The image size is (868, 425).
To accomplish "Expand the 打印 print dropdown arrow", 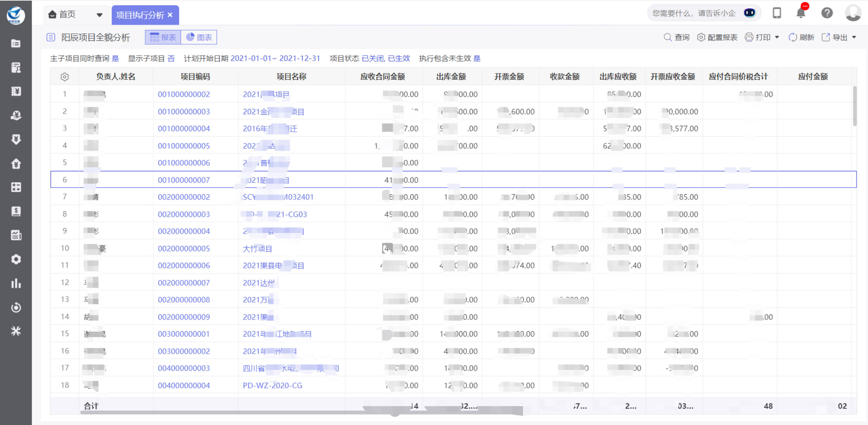I will 777,37.
